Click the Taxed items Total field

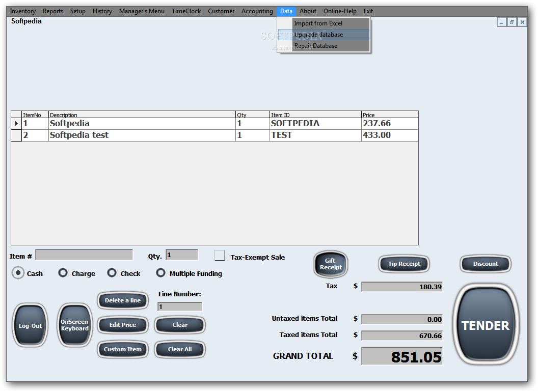tap(402, 335)
